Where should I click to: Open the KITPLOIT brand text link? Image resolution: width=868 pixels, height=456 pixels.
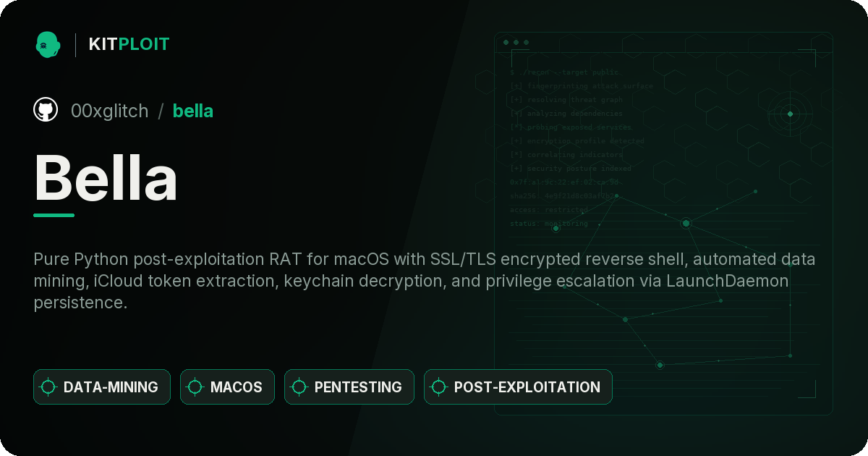point(129,44)
